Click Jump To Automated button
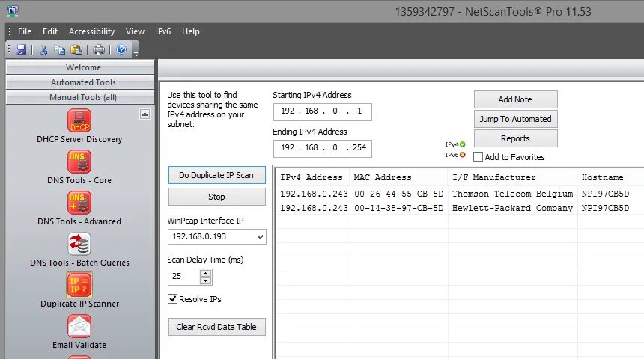Screen dimensions: 644x359 point(515,119)
